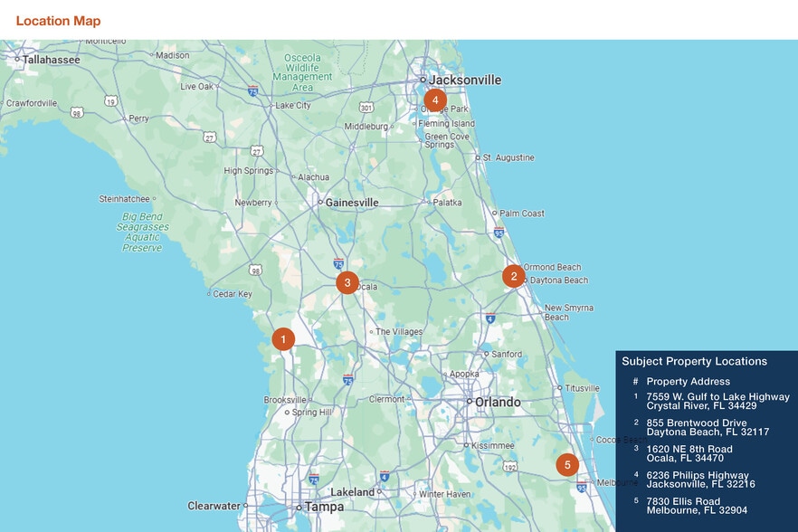Screen dimensions: 798x532
Task: Click the Osceola Wildlife Management Area label
Action: tap(302, 72)
